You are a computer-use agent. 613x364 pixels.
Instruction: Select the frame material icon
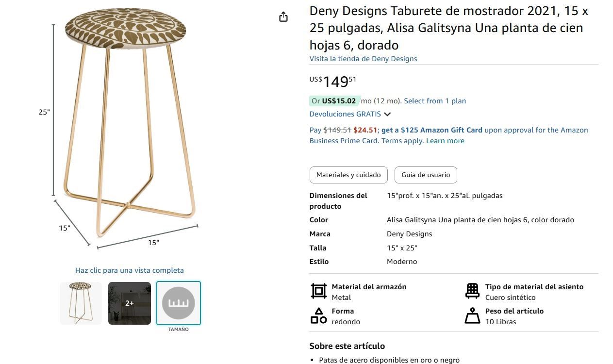tap(318, 291)
